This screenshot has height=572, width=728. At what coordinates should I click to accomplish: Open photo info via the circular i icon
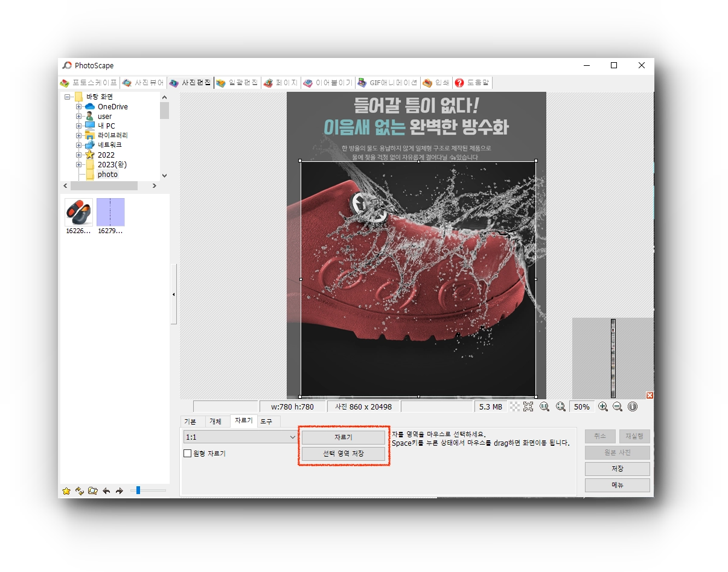[x=632, y=407]
